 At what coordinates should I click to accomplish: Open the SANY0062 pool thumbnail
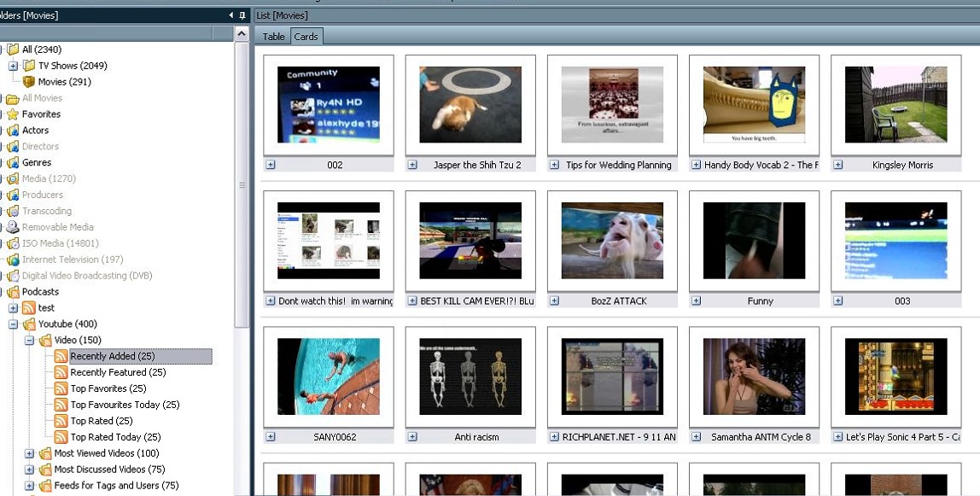(x=328, y=376)
